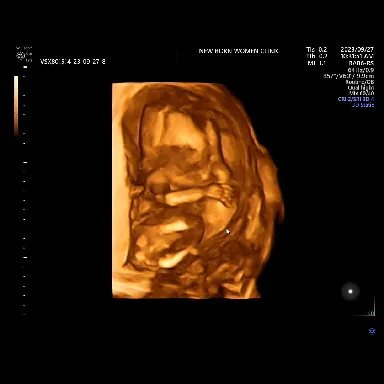Click the MI reading
This screenshot has width=384, height=384.
coord(317,63)
